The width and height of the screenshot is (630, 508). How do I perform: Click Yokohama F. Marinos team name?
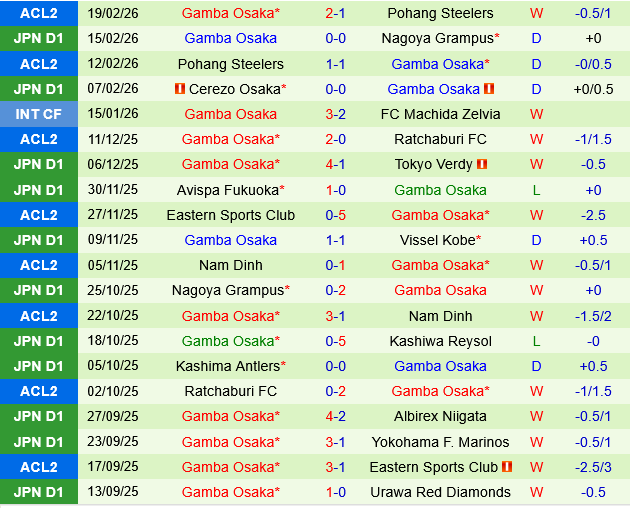440,442
